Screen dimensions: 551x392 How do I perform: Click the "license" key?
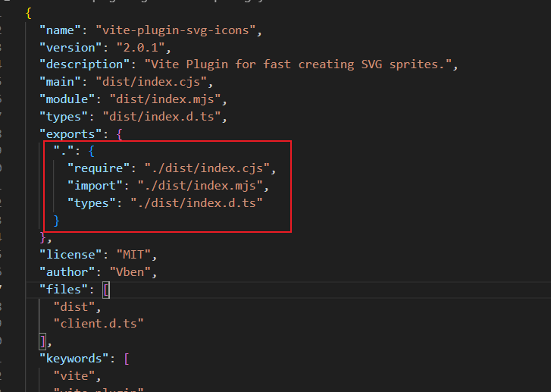tap(71, 254)
